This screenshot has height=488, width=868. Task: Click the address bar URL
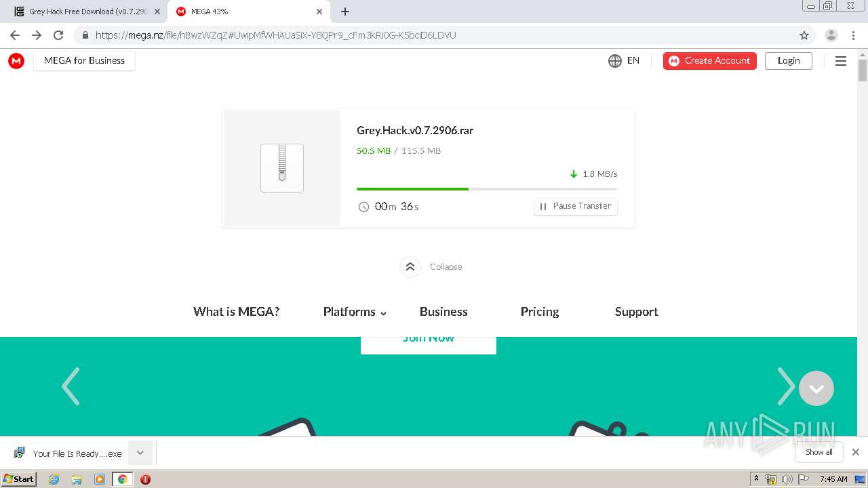[x=275, y=35]
